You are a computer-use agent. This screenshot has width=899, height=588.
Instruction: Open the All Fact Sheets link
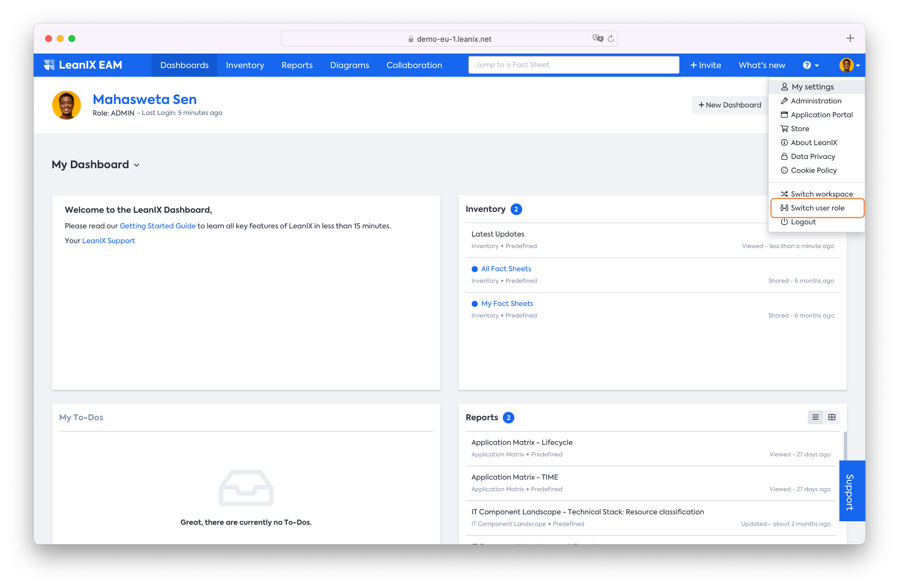point(506,269)
